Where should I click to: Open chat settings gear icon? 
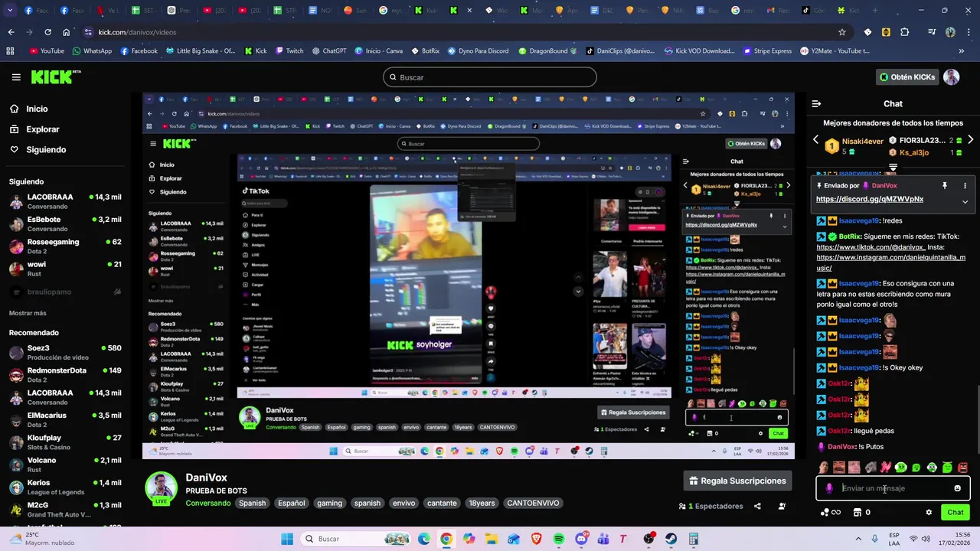click(929, 513)
